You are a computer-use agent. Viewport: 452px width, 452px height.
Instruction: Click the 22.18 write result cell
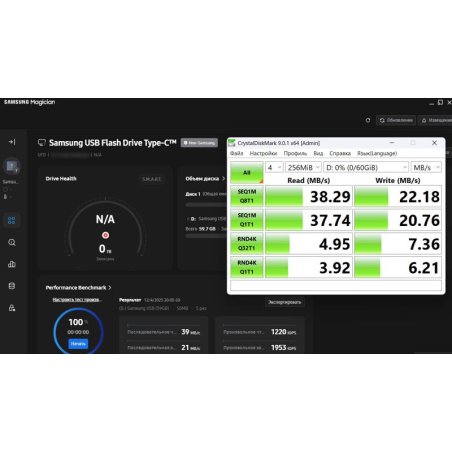pos(398,196)
